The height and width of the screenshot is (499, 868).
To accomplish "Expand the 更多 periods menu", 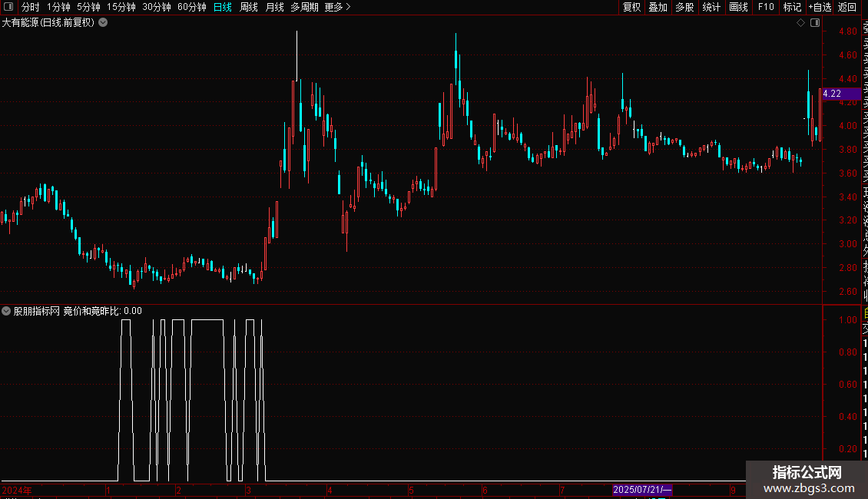I will point(338,7).
